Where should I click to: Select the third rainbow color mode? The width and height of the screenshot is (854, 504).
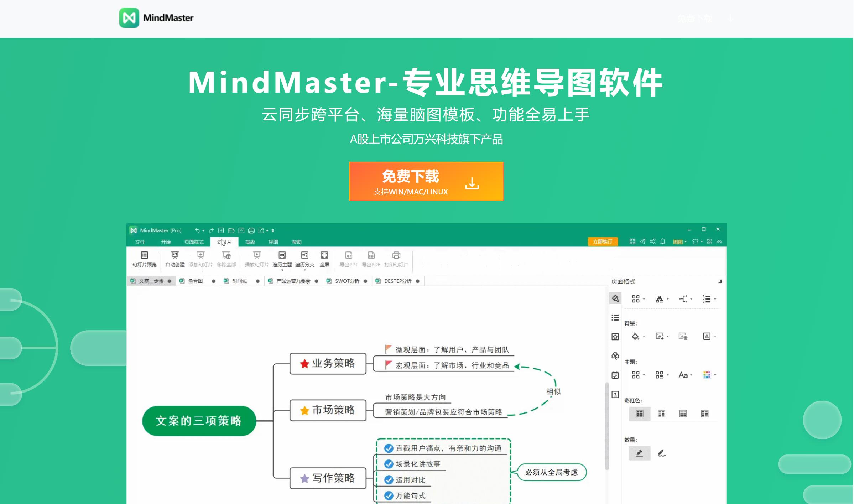[x=683, y=414]
